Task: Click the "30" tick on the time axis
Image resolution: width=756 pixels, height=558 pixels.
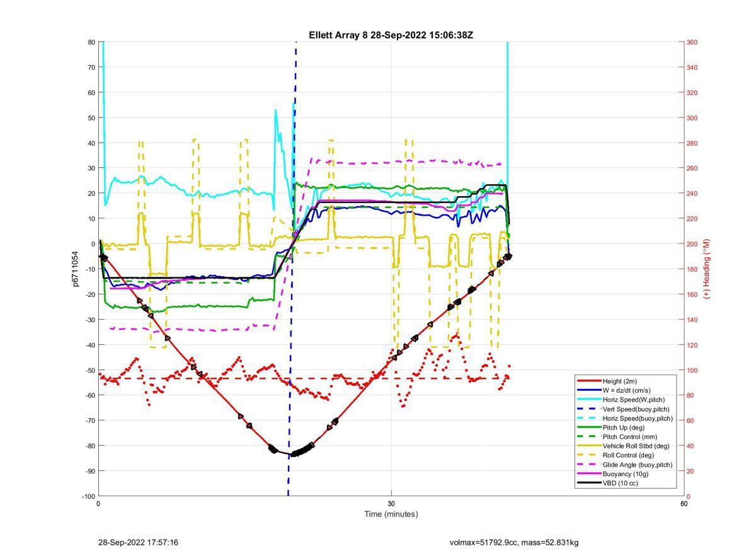Action: coord(391,504)
